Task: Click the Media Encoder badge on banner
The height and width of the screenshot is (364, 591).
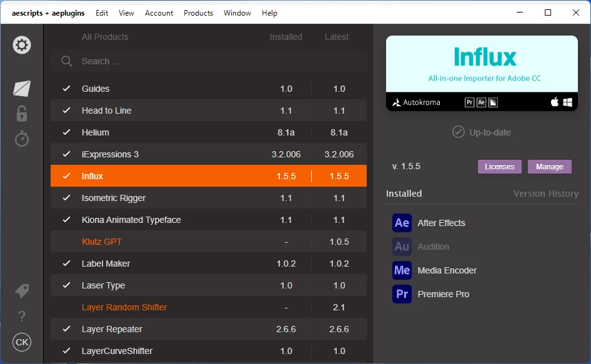Action: (493, 102)
